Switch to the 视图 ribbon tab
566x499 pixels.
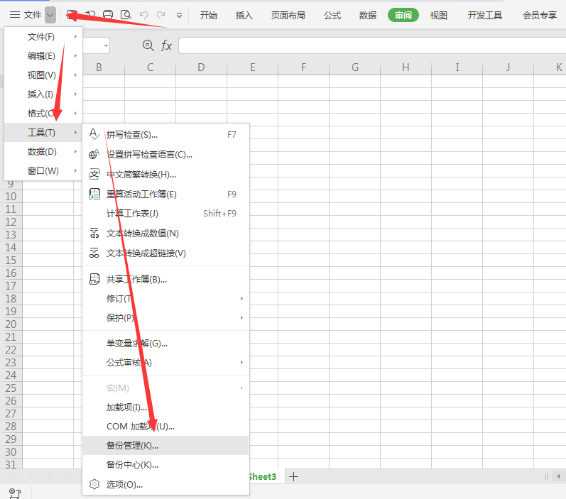tap(439, 15)
